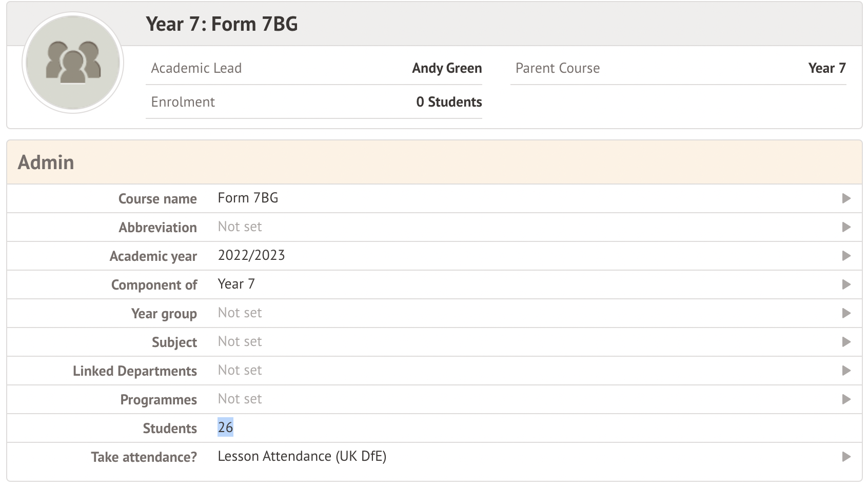
Task: Set the Abbreviation 'Not set' field
Action: (240, 227)
